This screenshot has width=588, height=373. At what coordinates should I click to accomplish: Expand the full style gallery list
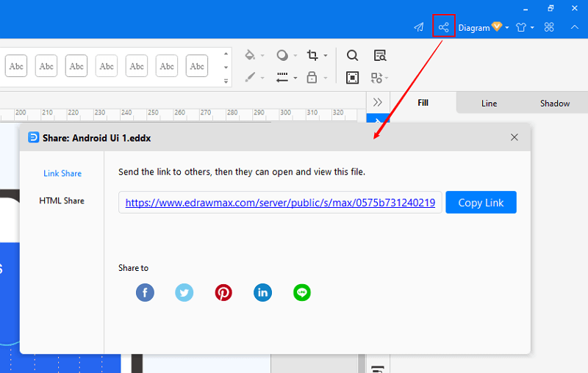point(226,81)
